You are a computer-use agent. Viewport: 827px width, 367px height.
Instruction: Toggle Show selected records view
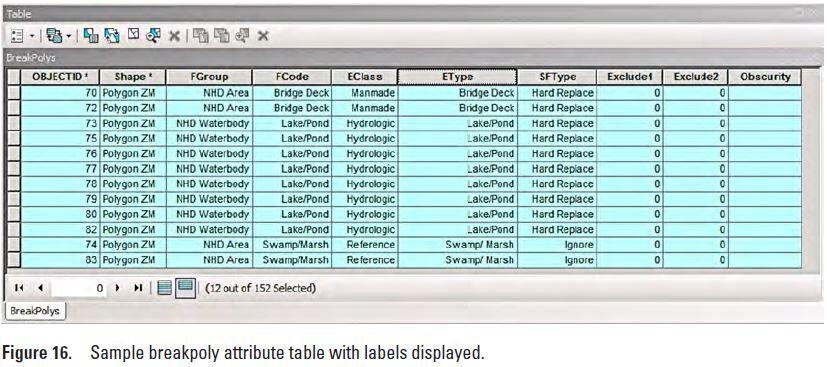pos(186,288)
